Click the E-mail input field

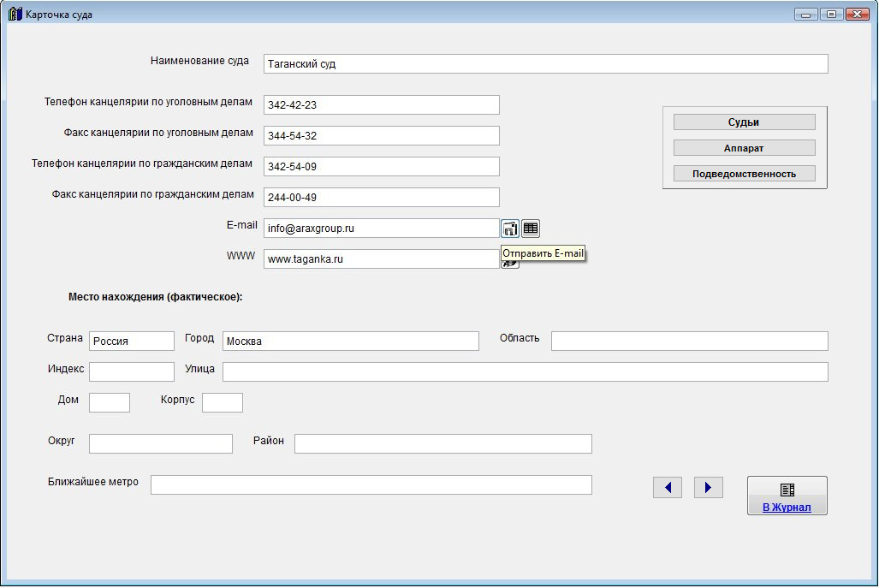(381, 229)
